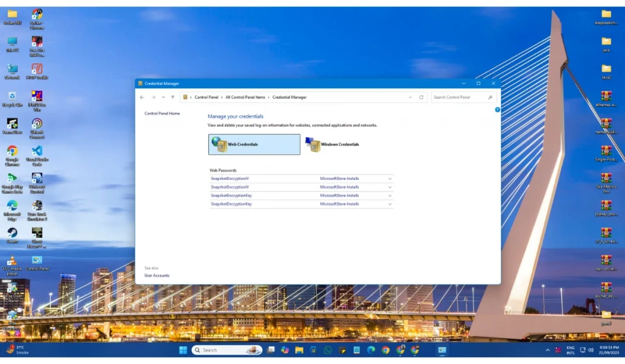Click the Search Control Panel field
The width and height of the screenshot is (625, 364).
459,98
